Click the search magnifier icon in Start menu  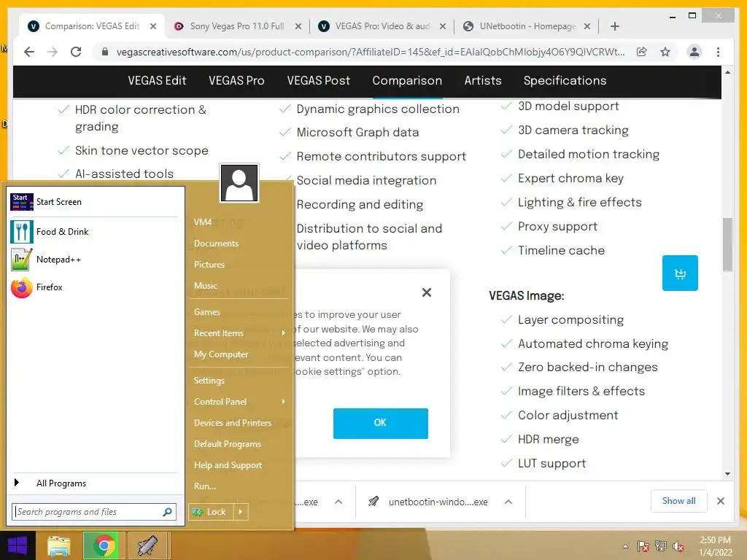pos(167,512)
